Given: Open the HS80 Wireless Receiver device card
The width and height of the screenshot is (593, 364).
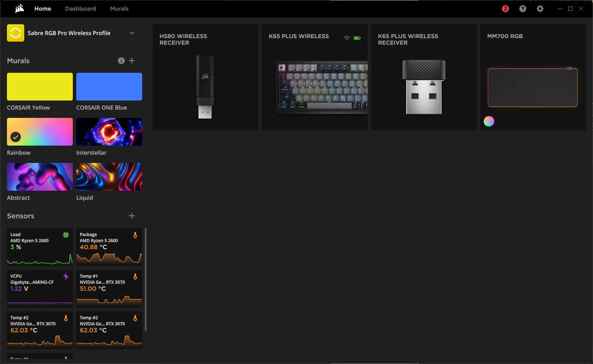Looking at the screenshot, I should 205,77.
